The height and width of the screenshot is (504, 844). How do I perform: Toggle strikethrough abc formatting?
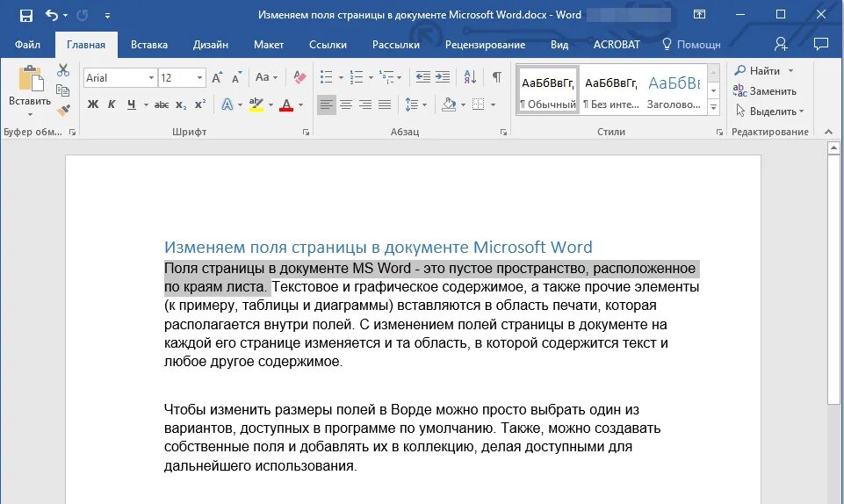click(x=161, y=104)
